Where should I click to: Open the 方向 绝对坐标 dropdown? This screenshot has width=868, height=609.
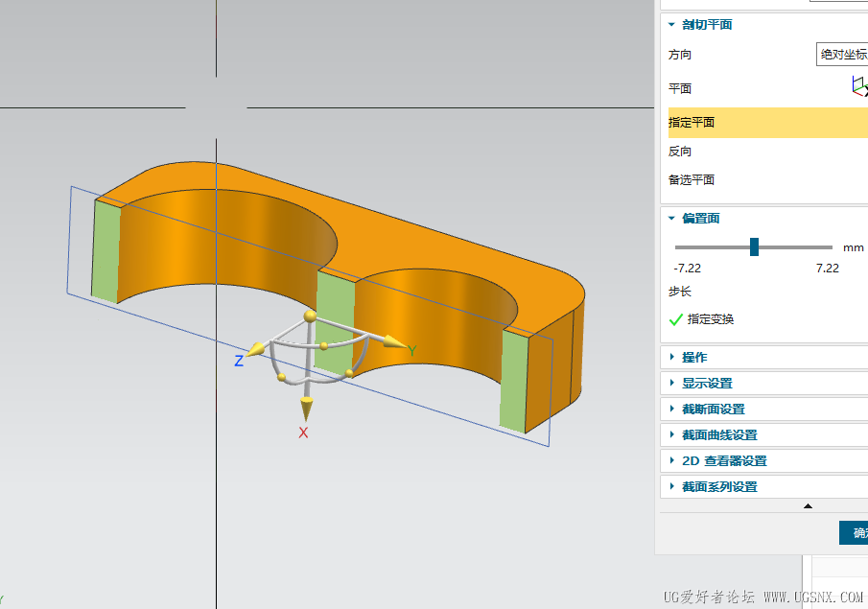842,55
